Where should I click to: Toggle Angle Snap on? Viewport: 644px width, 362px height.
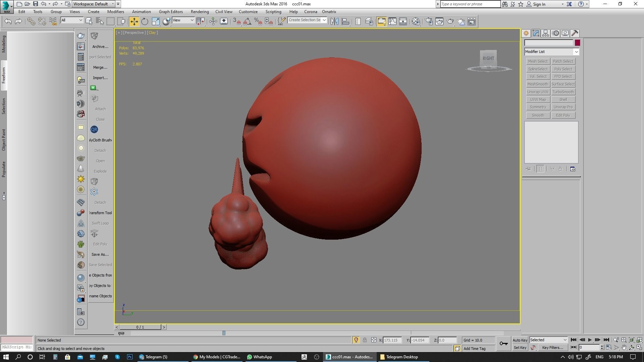click(x=247, y=21)
